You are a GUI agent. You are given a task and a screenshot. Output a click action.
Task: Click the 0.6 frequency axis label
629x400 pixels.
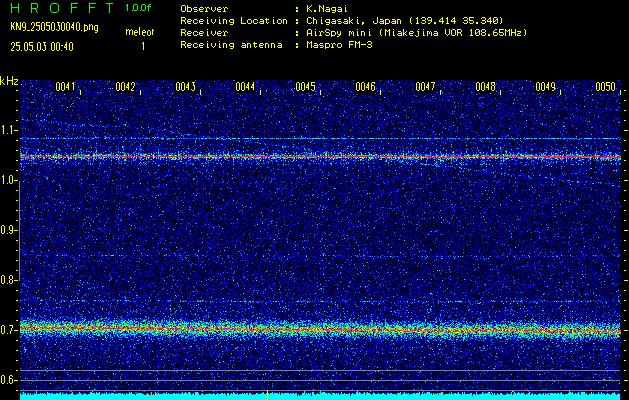click(8, 380)
